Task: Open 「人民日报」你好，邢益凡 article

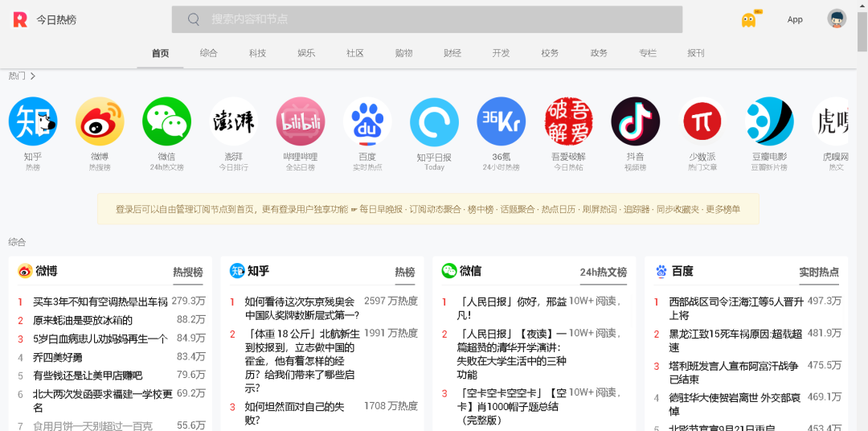Action: [513, 309]
